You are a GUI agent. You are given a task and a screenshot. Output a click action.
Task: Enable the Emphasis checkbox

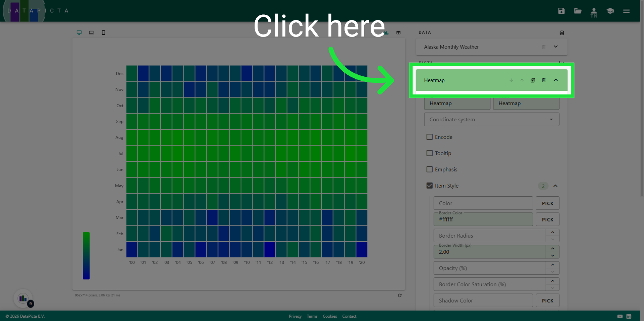429,169
